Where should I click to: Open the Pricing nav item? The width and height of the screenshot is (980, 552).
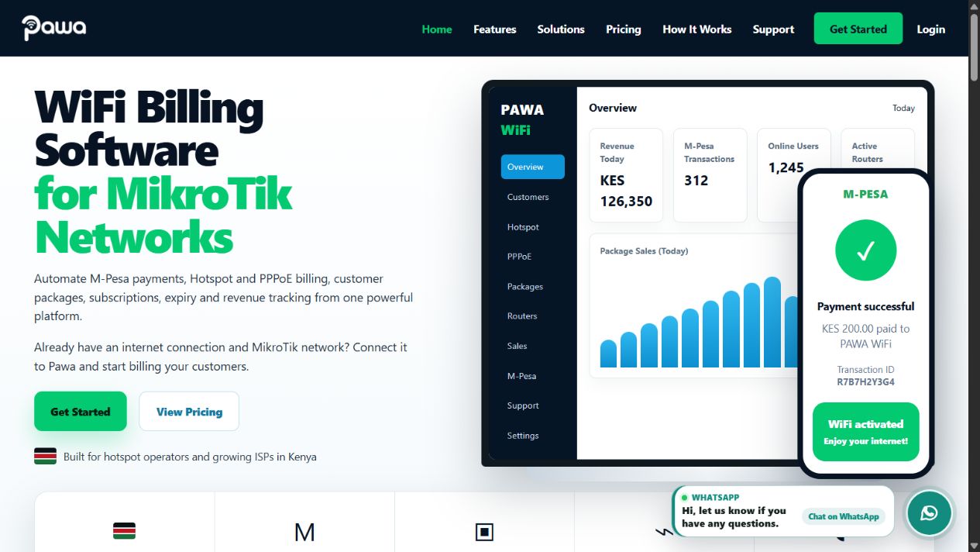coord(624,29)
